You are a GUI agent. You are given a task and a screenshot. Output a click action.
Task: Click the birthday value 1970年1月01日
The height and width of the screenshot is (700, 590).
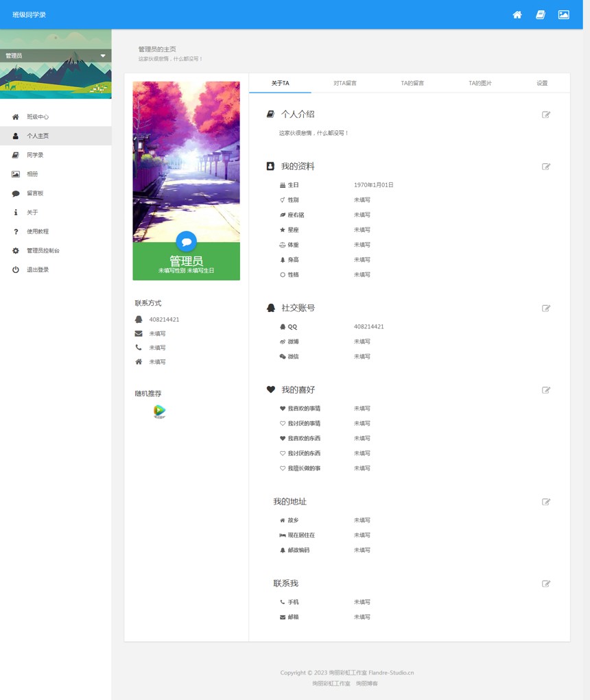point(373,185)
